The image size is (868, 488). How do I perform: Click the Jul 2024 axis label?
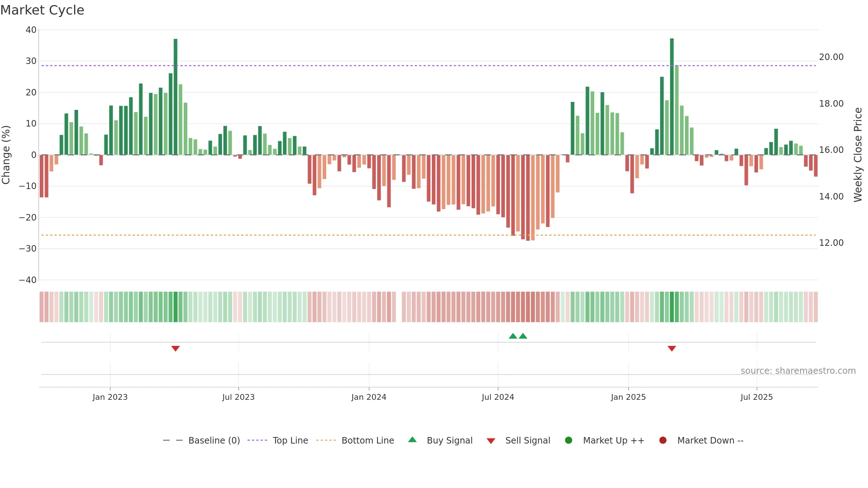tap(498, 397)
